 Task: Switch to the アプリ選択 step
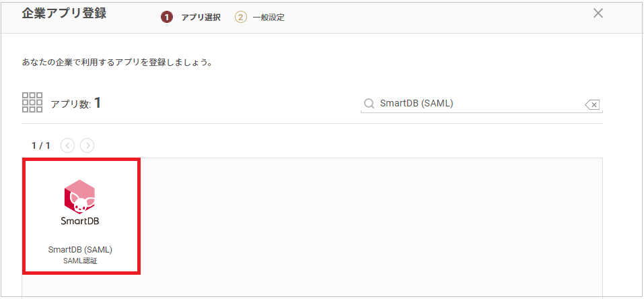click(201, 18)
